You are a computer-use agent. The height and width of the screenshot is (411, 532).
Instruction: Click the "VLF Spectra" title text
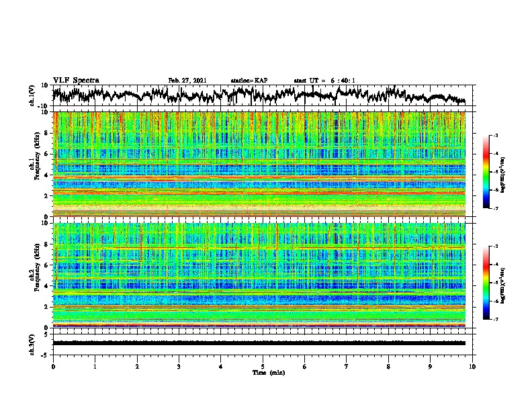pyautogui.click(x=77, y=81)
